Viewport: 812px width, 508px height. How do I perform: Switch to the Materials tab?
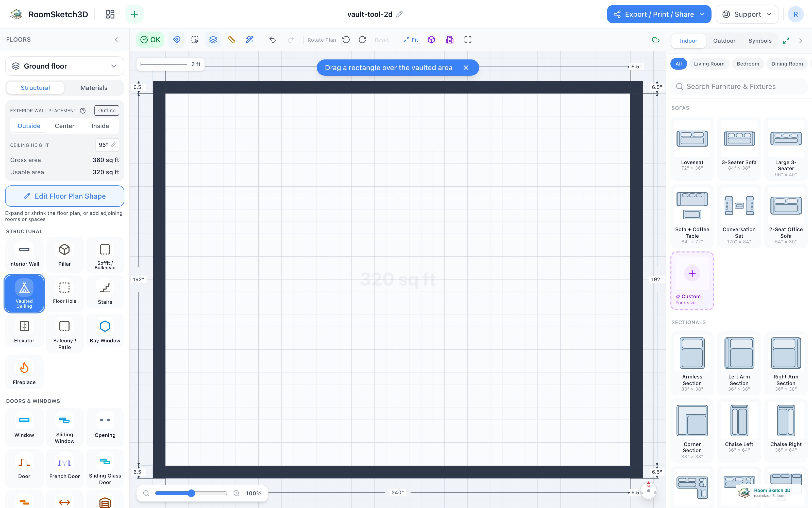(x=94, y=88)
